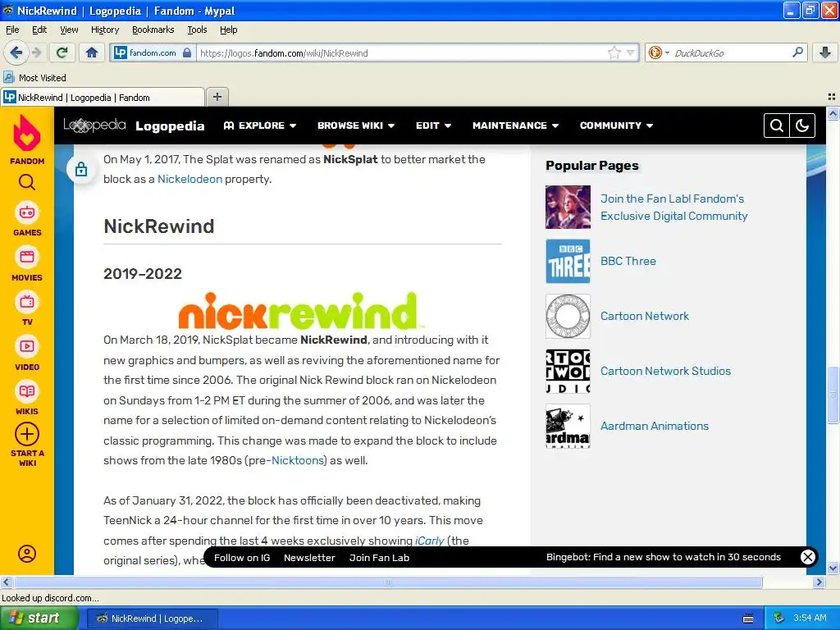The image size is (840, 630).
Task: Click the keyboard icon in system tray
Action: (748, 619)
